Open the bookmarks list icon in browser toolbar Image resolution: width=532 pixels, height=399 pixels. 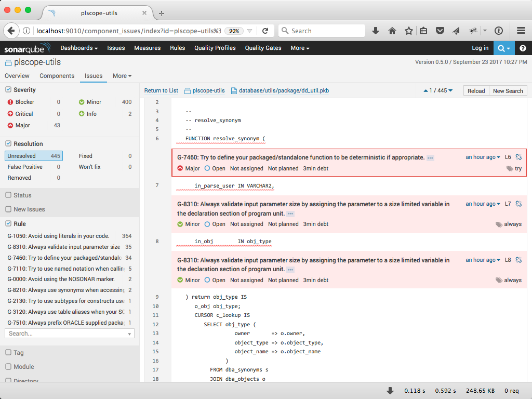pyautogui.click(x=423, y=31)
